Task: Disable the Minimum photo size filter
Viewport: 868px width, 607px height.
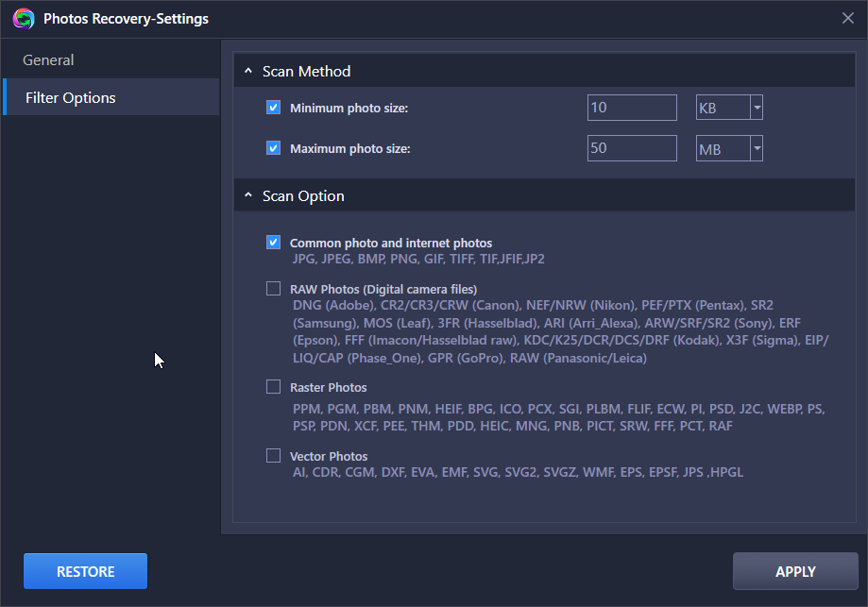Action: coord(273,107)
